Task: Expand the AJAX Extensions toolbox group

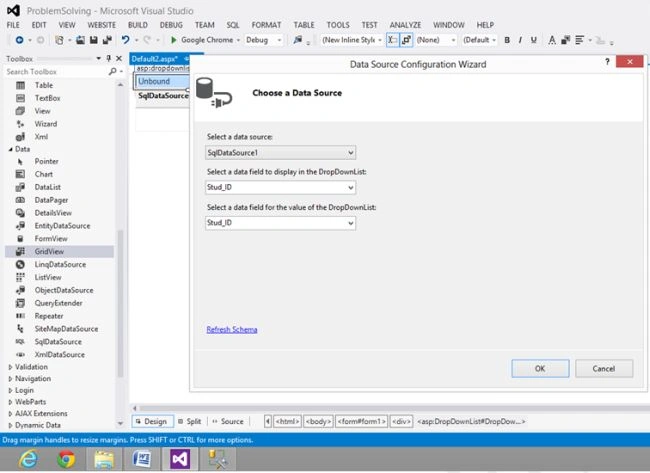Action: pyautogui.click(x=10, y=413)
